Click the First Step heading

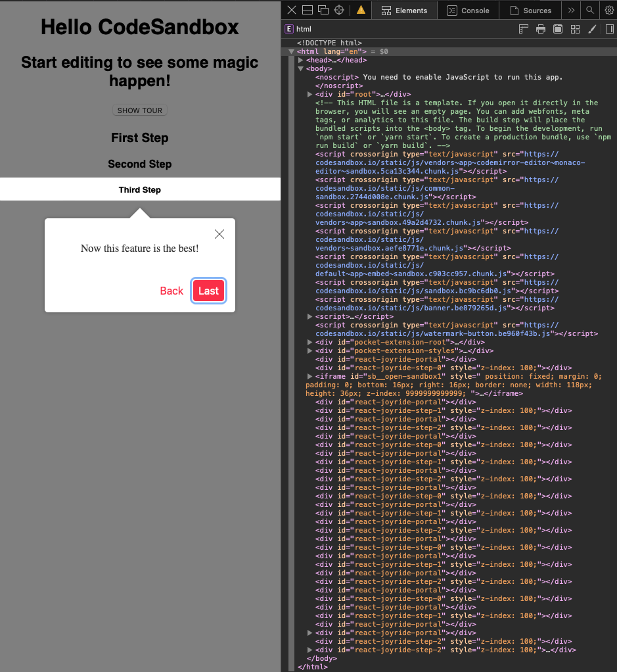tap(140, 138)
